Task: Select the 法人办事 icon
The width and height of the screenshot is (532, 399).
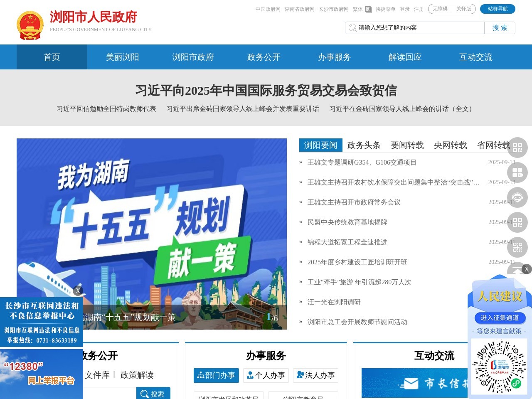Action: coord(300,375)
